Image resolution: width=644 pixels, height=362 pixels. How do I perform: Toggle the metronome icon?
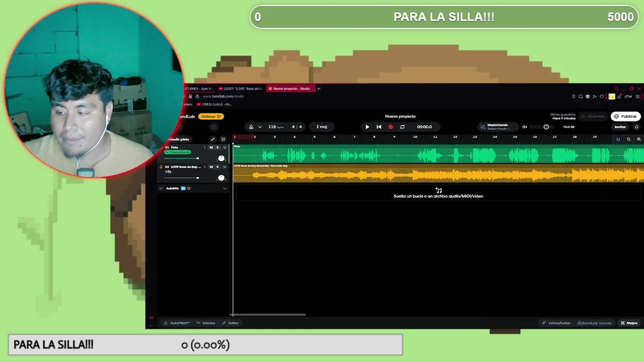point(251,127)
